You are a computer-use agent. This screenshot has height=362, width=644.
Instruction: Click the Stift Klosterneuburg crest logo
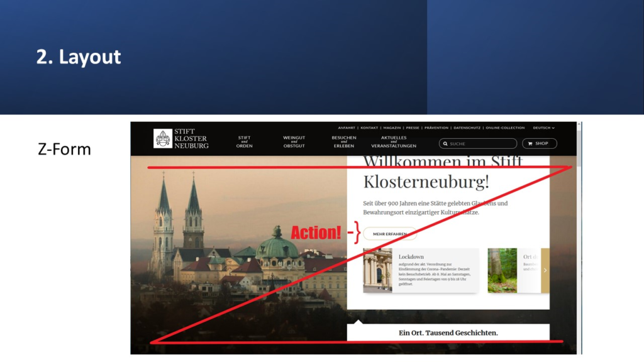tap(163, 138)
